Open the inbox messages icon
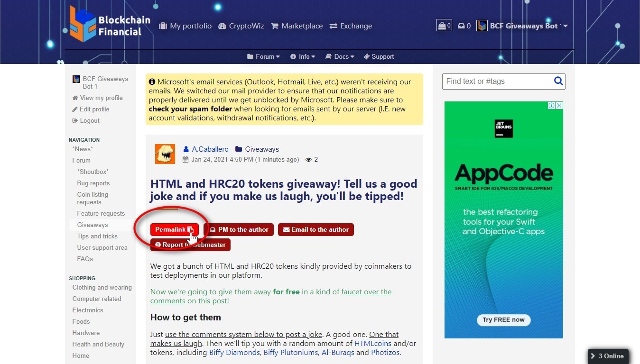The image size is (640, 364). click(x=464, y=26)
